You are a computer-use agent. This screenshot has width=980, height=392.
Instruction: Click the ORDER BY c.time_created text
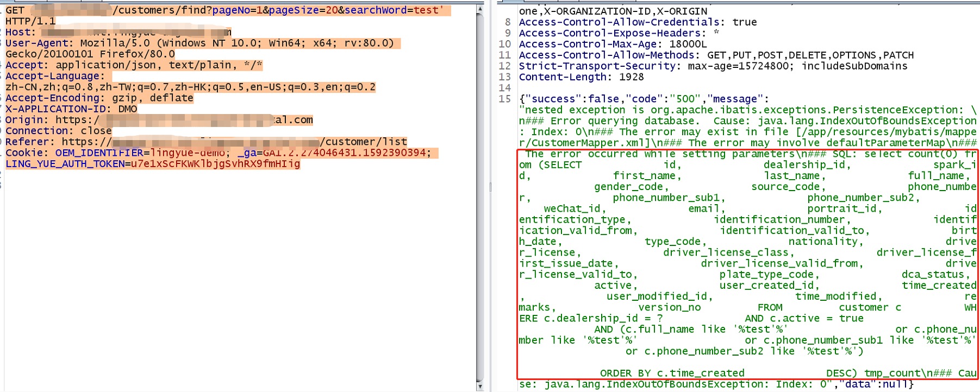point(672,373)
